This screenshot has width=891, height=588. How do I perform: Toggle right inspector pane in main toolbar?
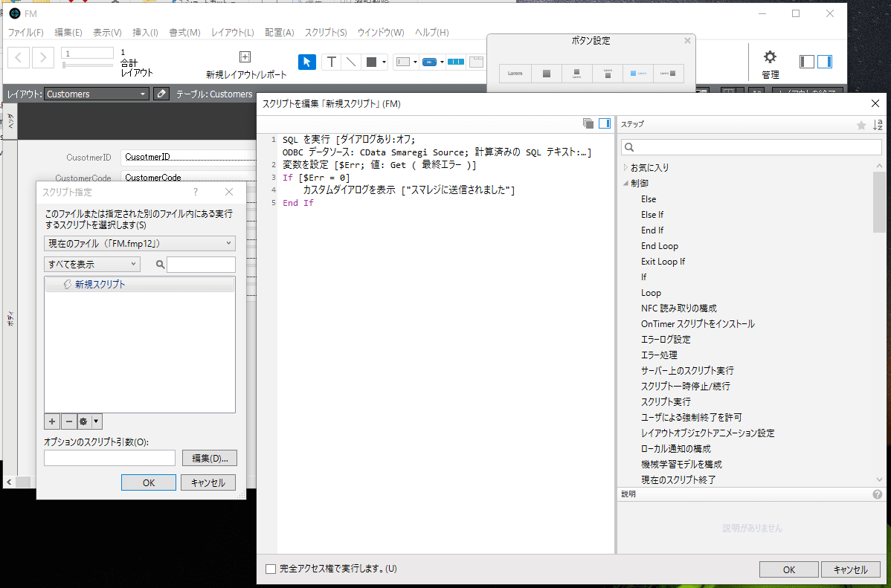824,62
